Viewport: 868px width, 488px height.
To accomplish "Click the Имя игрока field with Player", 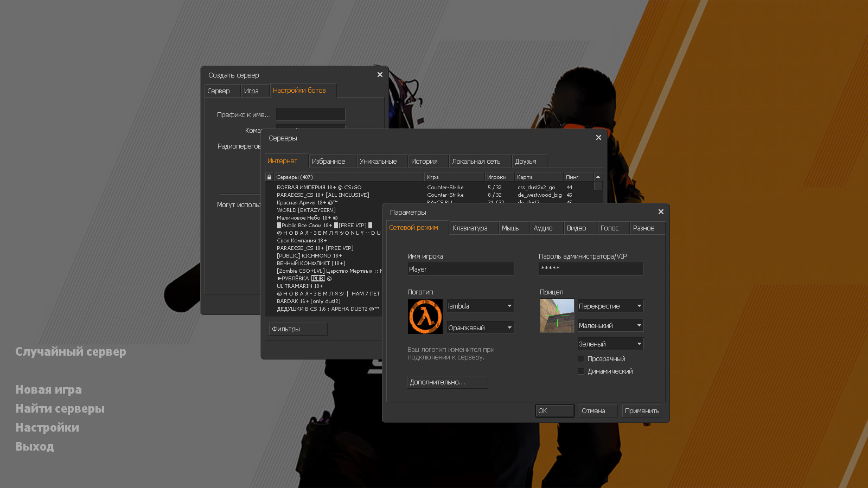I will [460, 269].
